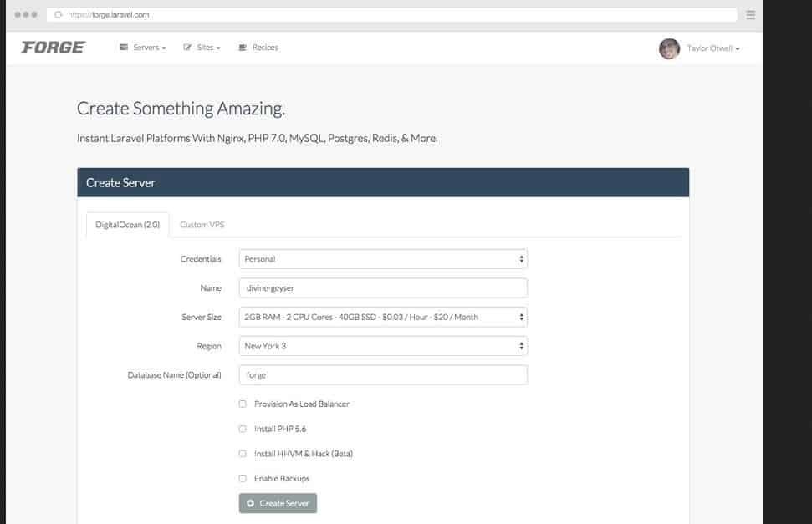Click the reload icon in address bar
This screenshot has height=524, width=812.
59,15
